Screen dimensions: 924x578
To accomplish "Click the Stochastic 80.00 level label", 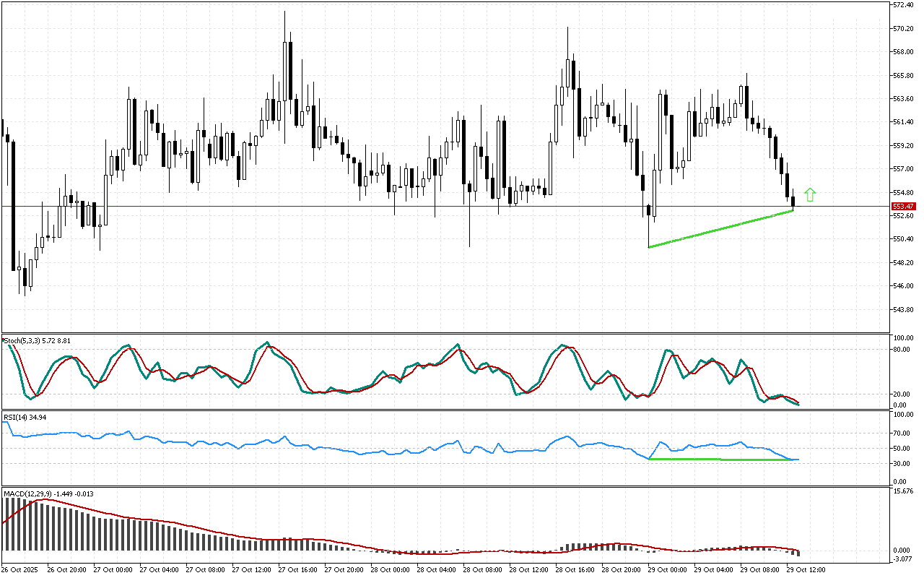I will pos(901,350).
